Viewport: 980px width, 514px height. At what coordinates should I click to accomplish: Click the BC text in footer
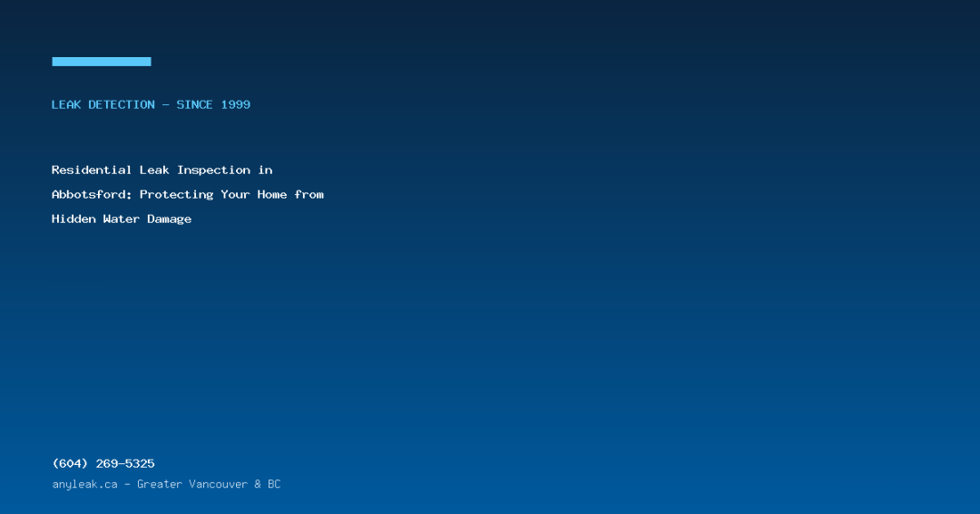pos(274,484)
